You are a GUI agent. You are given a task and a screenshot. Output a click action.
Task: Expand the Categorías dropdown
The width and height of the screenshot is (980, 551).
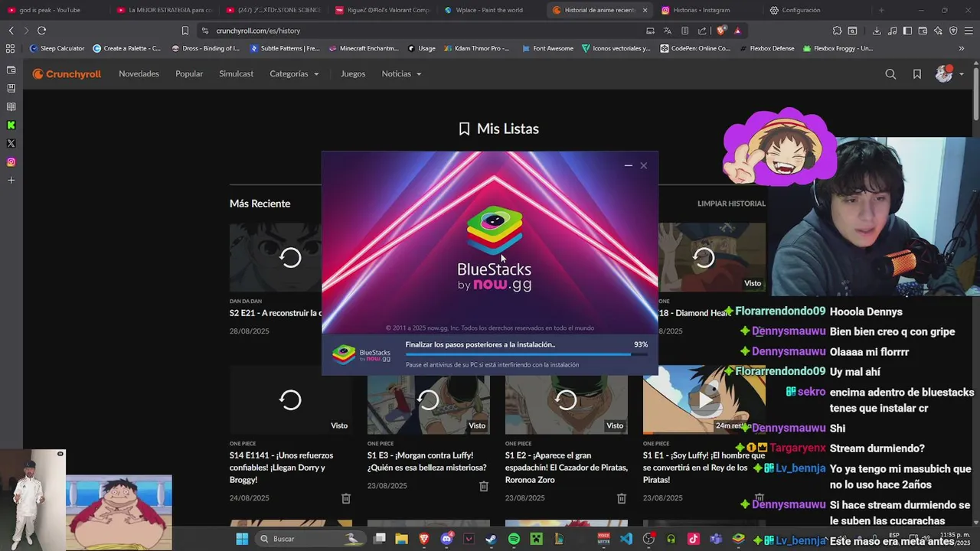294,73
